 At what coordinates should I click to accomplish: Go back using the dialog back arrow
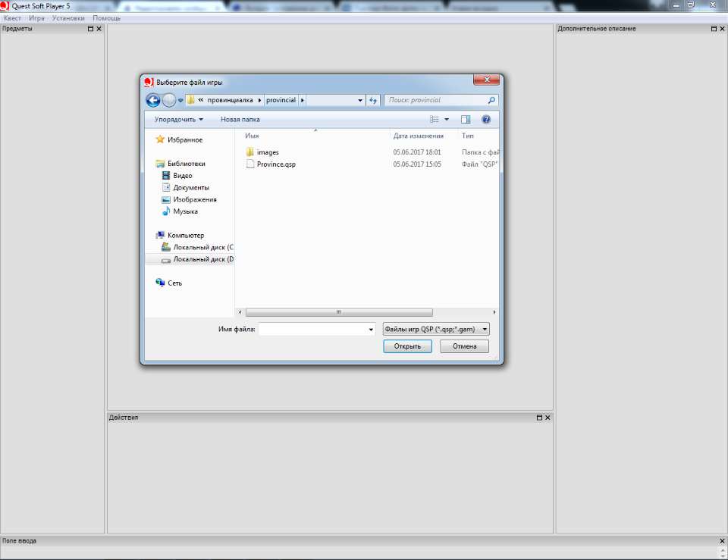click(152, 100)
